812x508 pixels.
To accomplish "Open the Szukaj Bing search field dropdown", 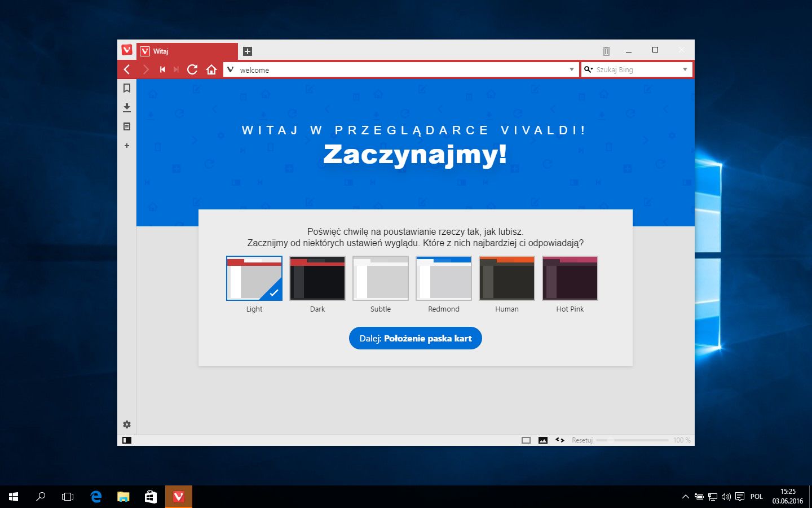I will point(685,69).
